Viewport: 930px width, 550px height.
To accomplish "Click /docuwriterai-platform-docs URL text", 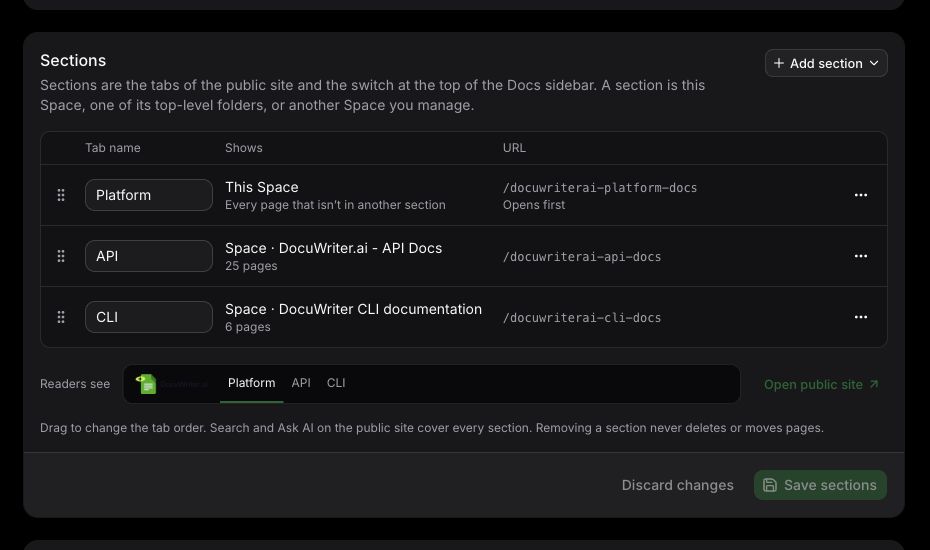I will tap(600, 187).
